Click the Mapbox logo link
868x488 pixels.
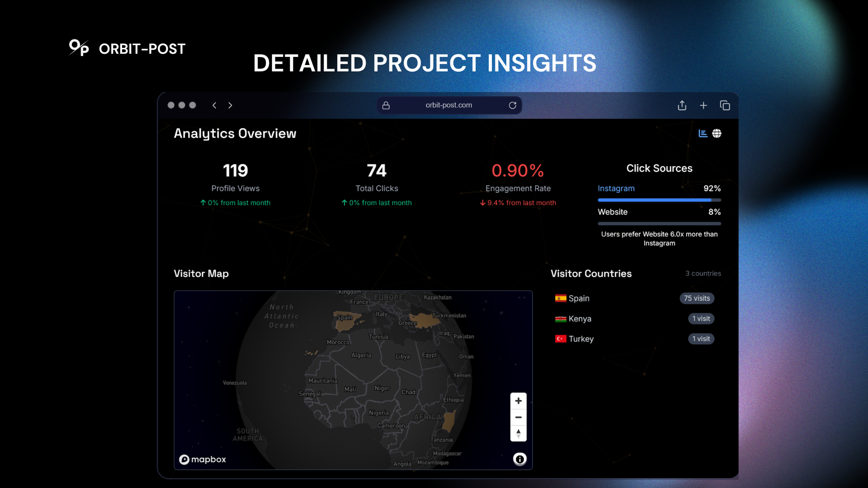pyautogui.click(x=203, y=459)
